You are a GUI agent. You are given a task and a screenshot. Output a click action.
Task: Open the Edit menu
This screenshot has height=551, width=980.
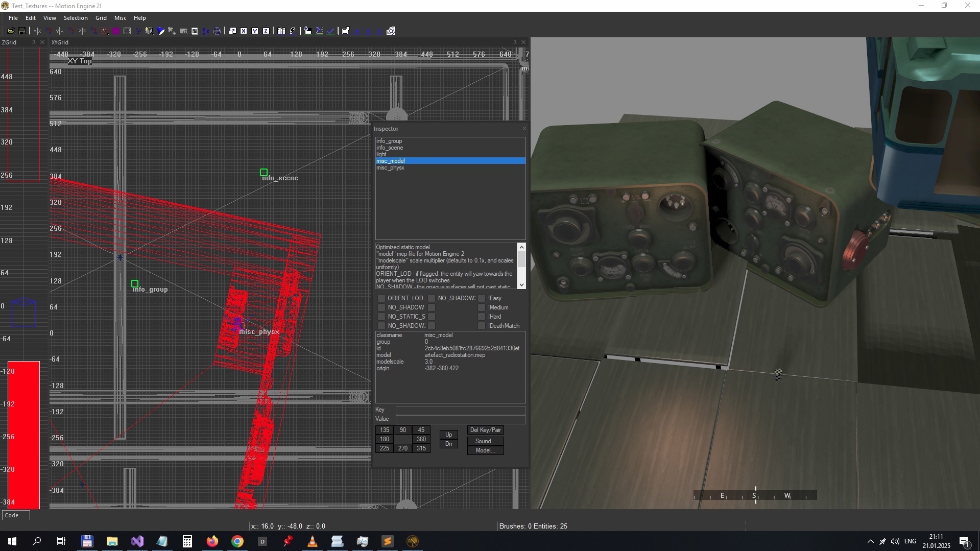click(x=31, y=18)
